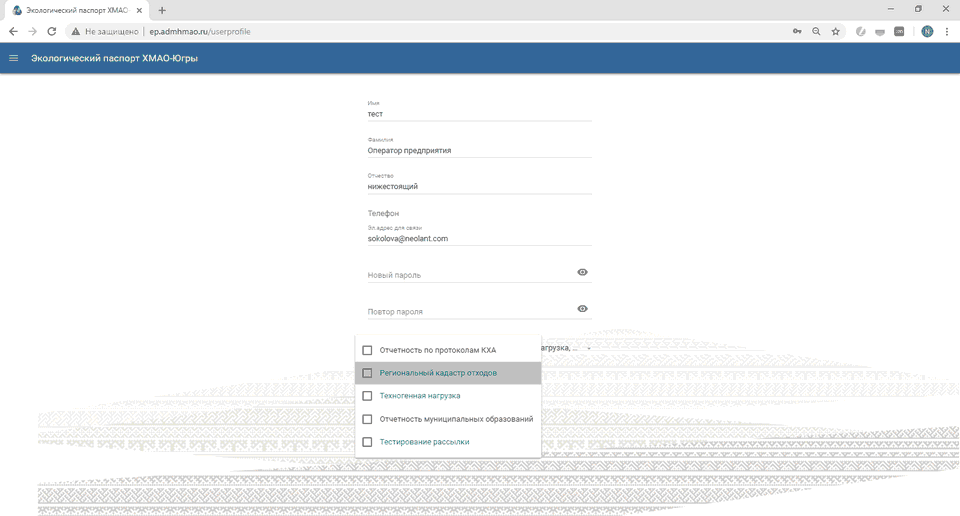Click the saved passwords key icon

[797, 32]
